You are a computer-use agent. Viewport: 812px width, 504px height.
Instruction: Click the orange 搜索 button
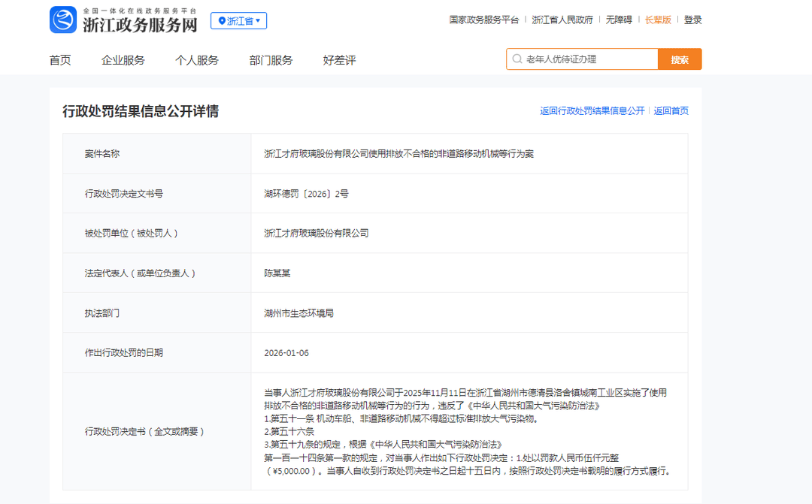pos(680,59)
